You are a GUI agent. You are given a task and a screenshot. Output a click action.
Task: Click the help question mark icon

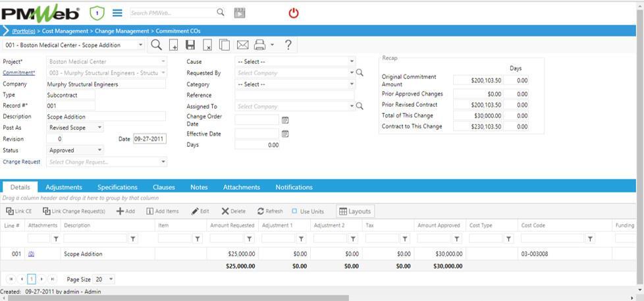[288, 45]
